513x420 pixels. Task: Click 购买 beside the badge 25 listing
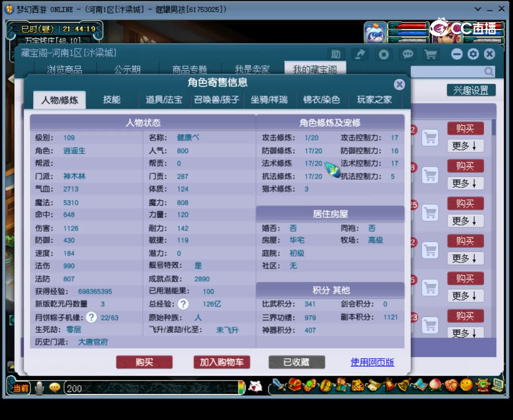tap(465, 204)
